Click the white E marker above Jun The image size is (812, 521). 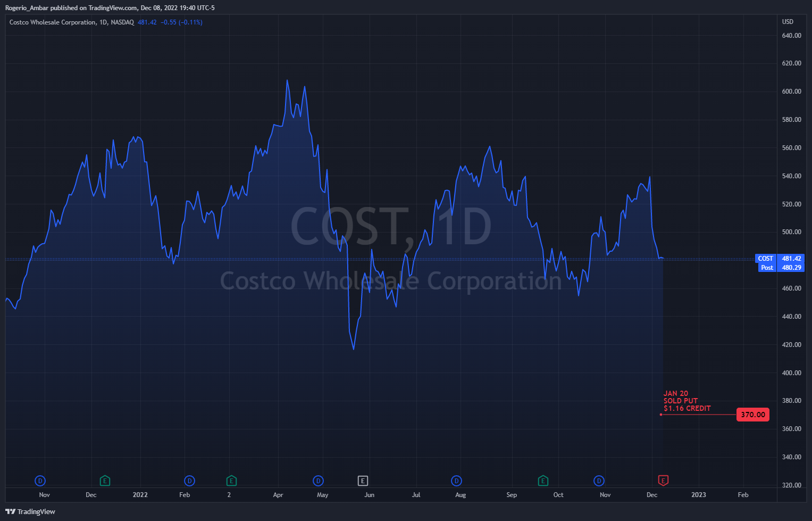(x=363, y=481)
